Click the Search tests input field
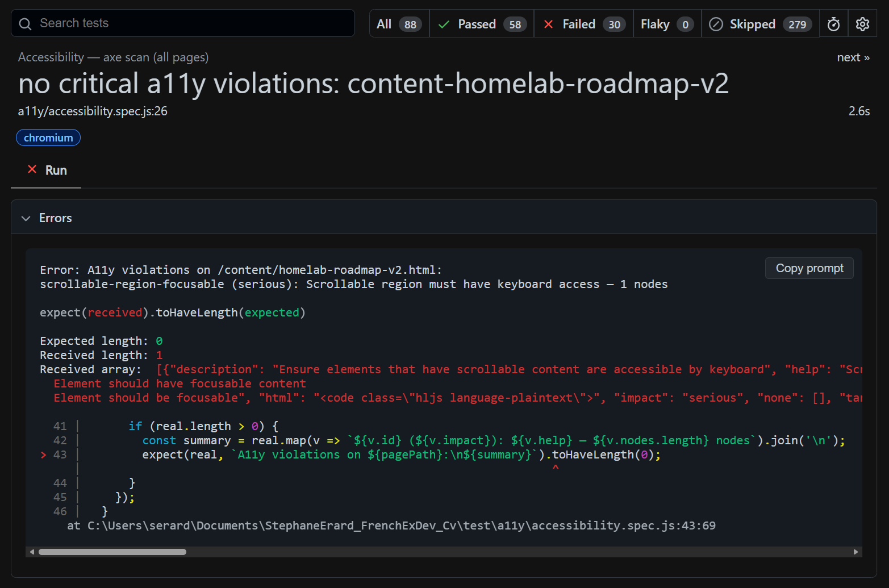The height and width of the screenshot is (588, 889). (182, 23)
